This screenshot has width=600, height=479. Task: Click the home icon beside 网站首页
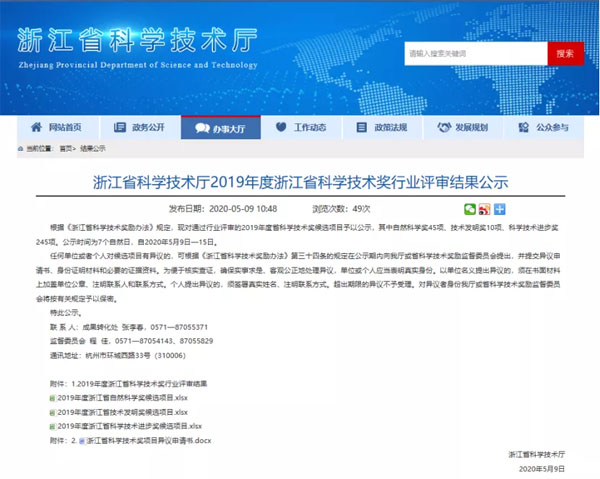point(37,128)
